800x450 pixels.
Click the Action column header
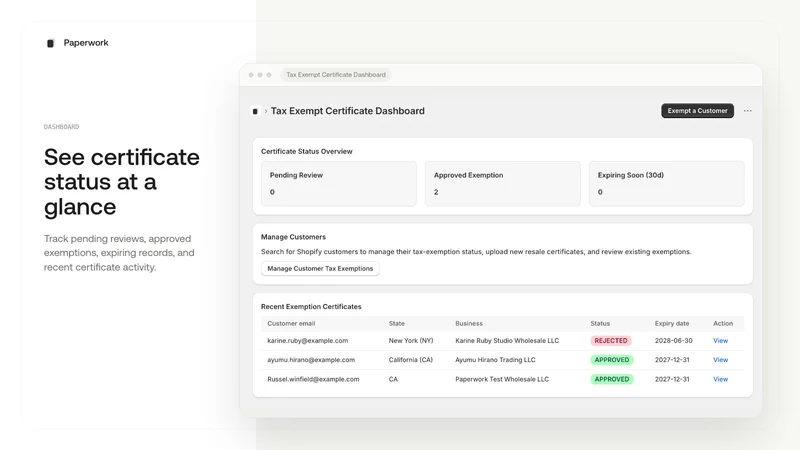(723, 323)
